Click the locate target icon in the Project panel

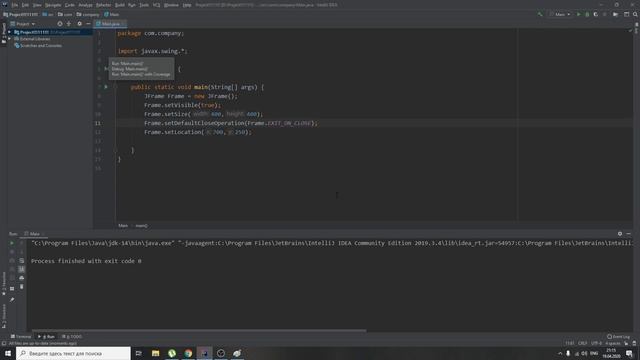60,24
